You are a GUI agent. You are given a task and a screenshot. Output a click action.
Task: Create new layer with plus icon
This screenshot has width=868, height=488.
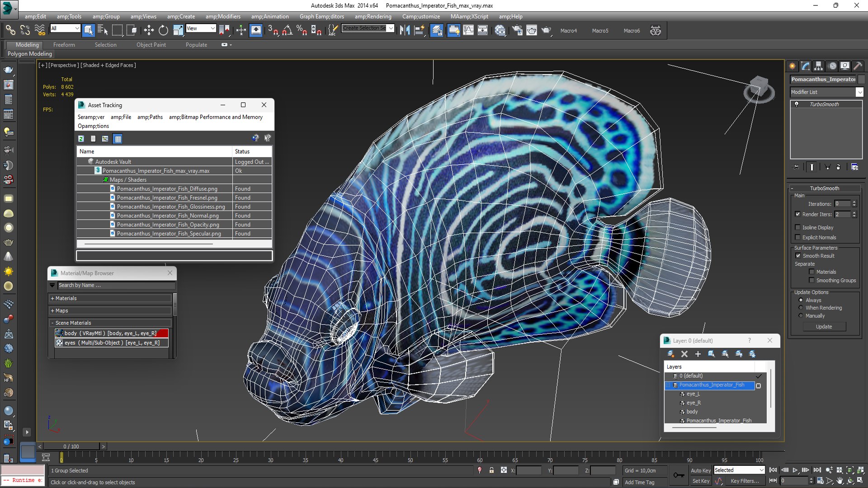click(x=698, y=354)
